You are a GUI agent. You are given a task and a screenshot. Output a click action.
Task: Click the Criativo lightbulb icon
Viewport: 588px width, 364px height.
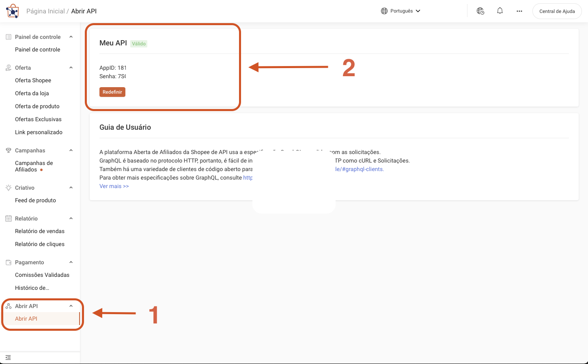(x=9, y=188)
